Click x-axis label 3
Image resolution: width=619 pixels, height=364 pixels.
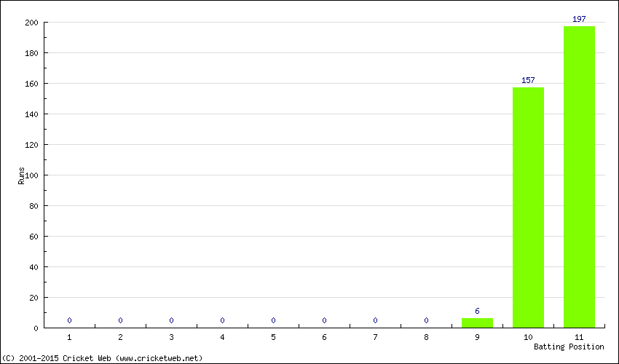pyautogui.click(x=171, y=337)
